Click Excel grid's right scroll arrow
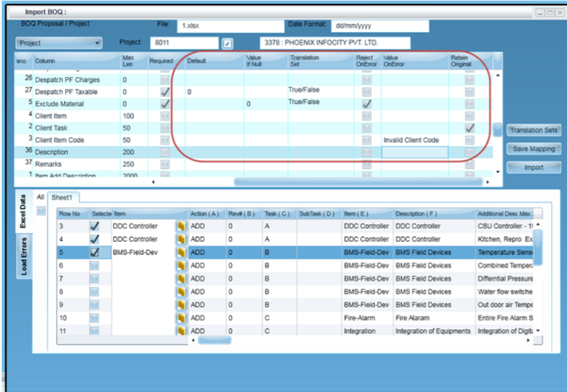567x392 pixels. coord(528,340)
